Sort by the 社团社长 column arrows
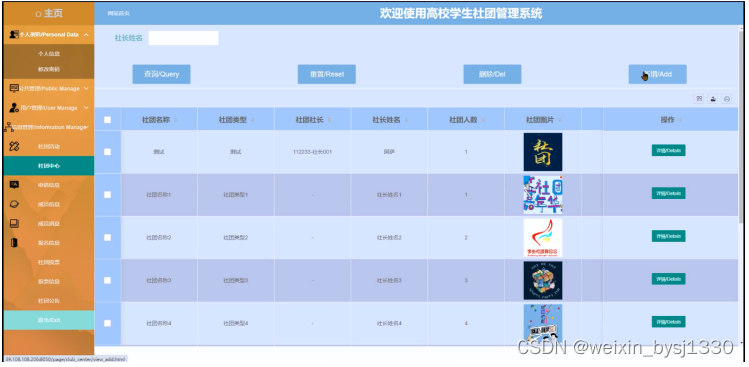 point(329,120)
